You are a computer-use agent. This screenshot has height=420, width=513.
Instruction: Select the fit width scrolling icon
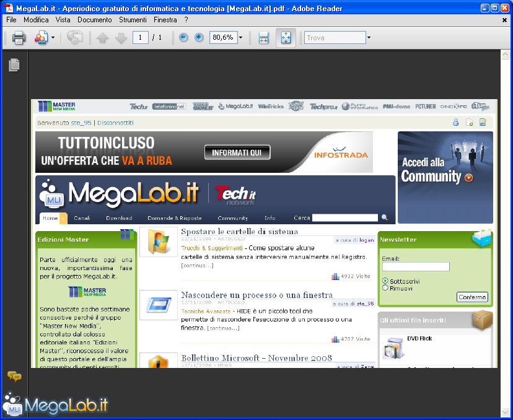pos(263,38)
